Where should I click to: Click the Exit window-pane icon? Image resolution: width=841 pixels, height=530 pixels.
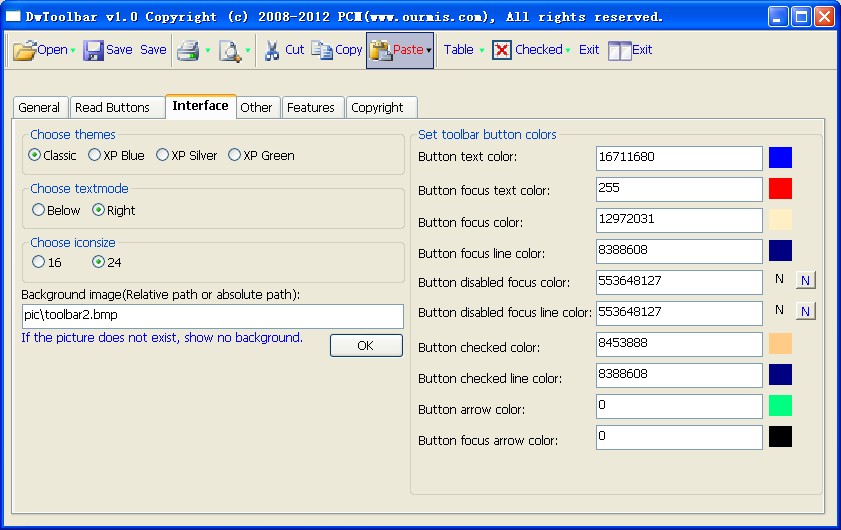pyautogui.click(x=619, y=51)
